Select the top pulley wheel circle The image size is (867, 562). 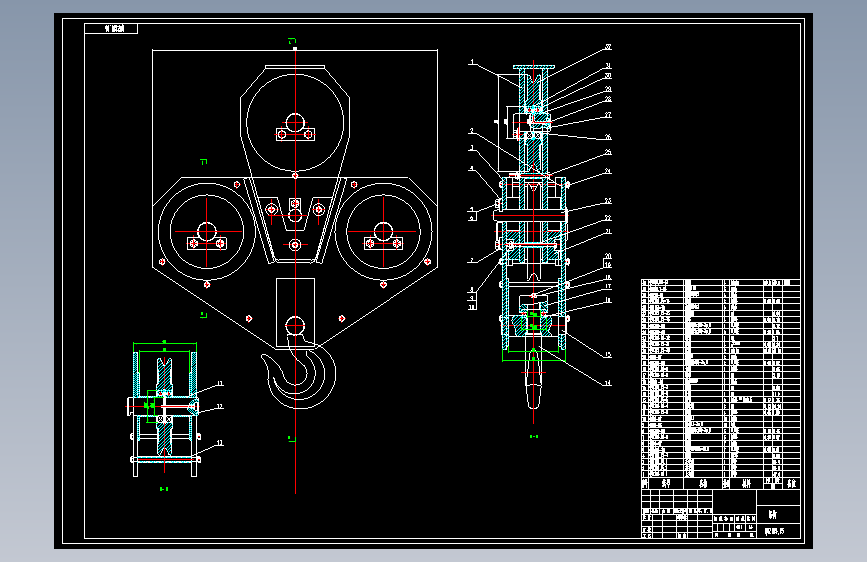pyautogui.click(x=295, y=122)
